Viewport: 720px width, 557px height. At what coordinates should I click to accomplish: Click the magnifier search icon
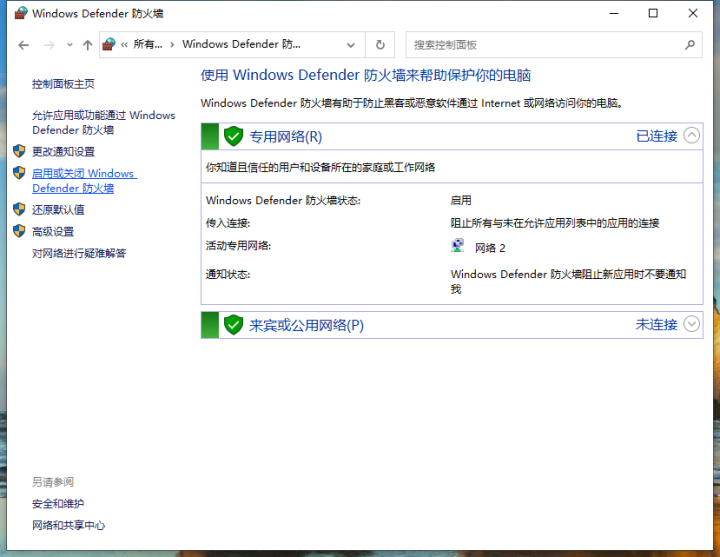pyautogui.click(x=690, y=45)
